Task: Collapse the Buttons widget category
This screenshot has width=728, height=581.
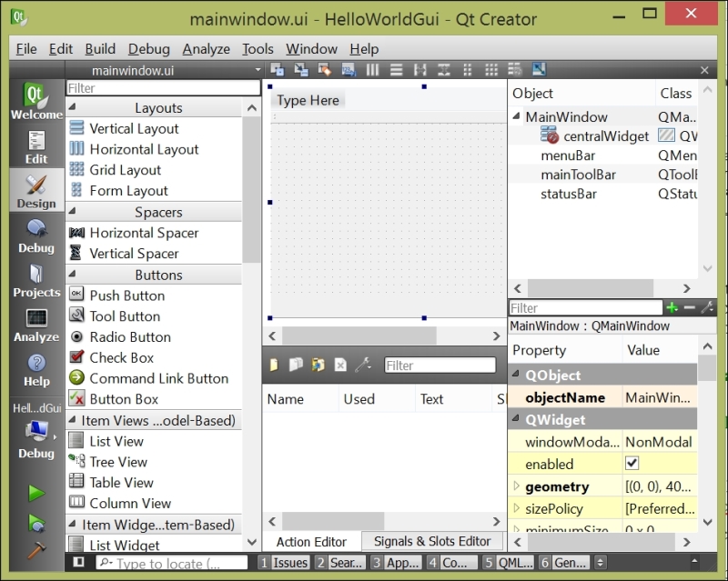Action: [x=73, y=275]
